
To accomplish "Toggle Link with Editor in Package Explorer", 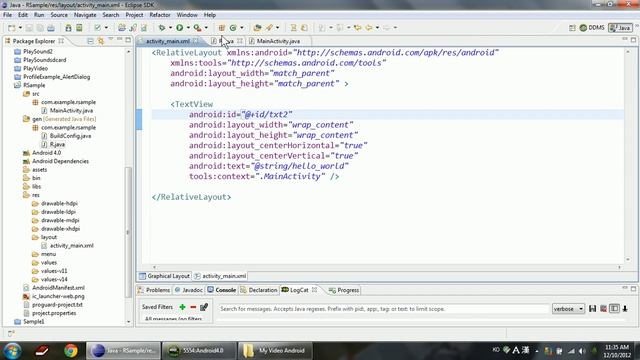I will click(100, 41).
